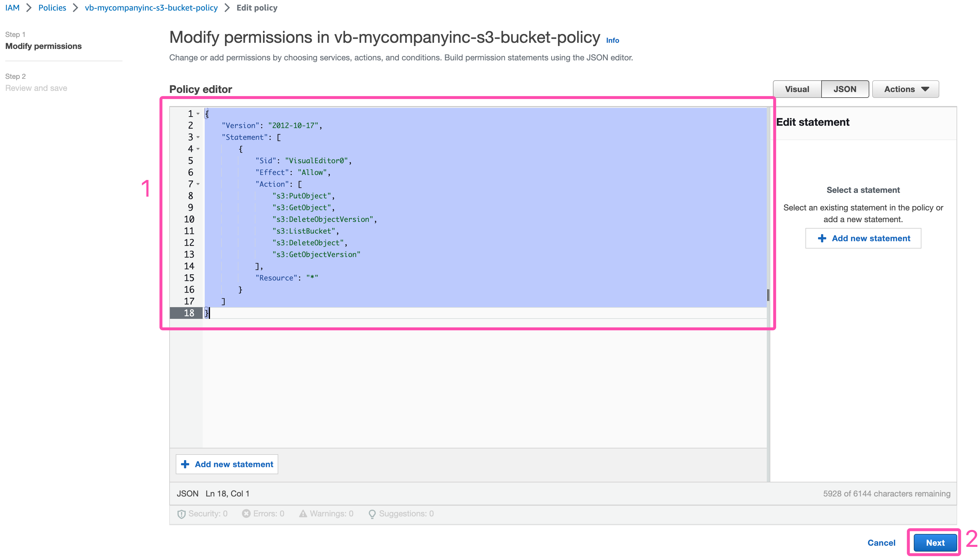This screenshot has width=980, height=558.
Task: Click the "s3:GetObjectVersion" line
Action: pos(316,254)
